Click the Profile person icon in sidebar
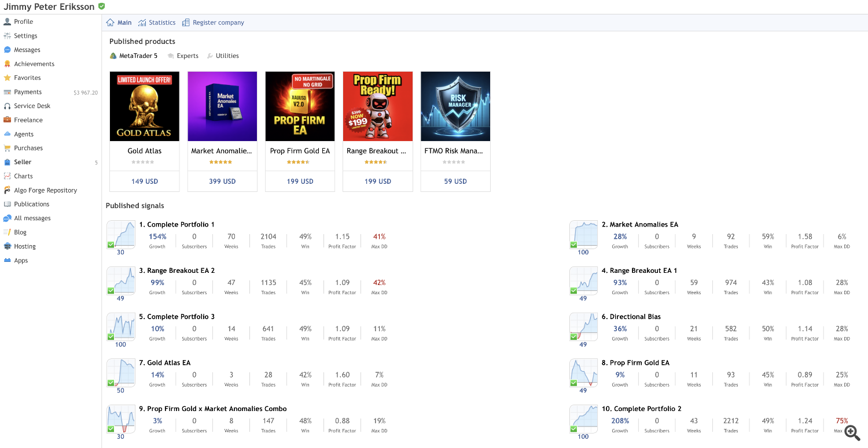868x448 pixels. (x=8, y=22)
